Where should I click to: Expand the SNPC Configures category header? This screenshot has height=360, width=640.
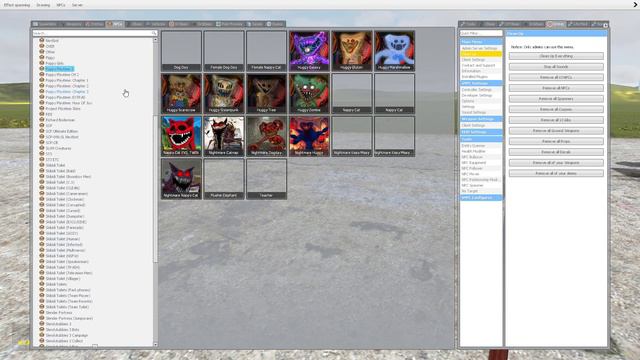pos(481,198)
